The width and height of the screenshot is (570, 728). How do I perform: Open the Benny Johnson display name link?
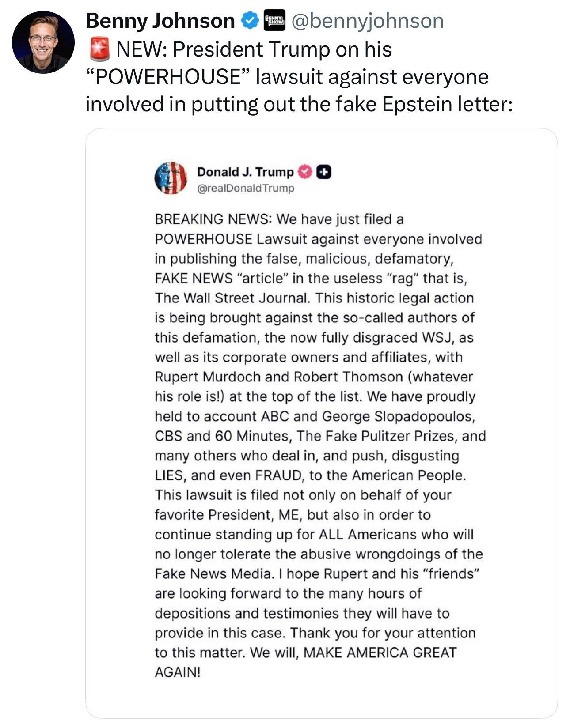pyautogui.click(x=160, y=21)
